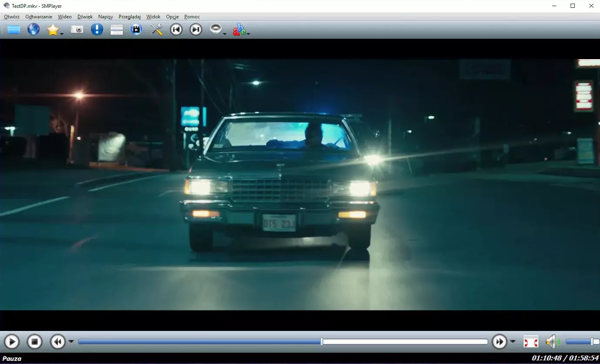Fast forward using the double-arrow button

pos(499,342)
